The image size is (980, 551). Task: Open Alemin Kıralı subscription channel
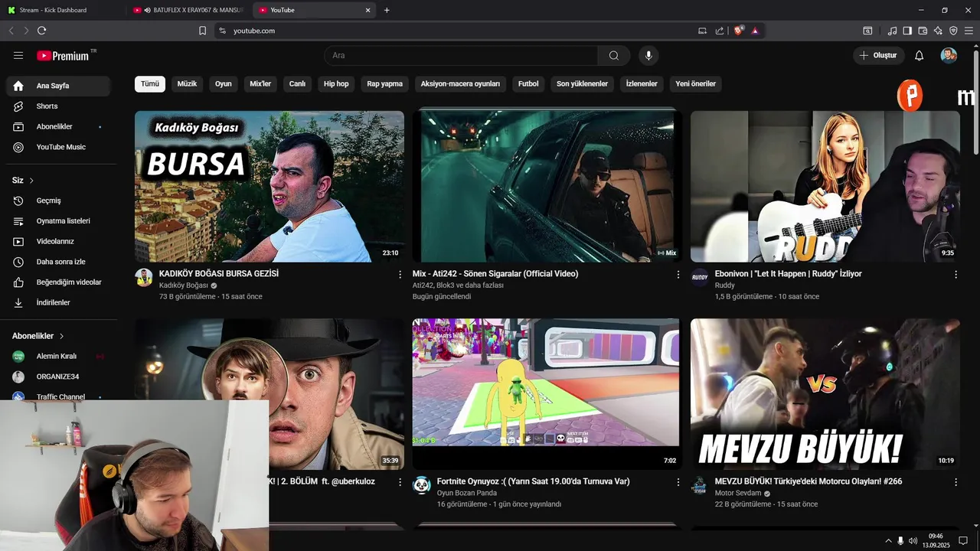point(58,357)
